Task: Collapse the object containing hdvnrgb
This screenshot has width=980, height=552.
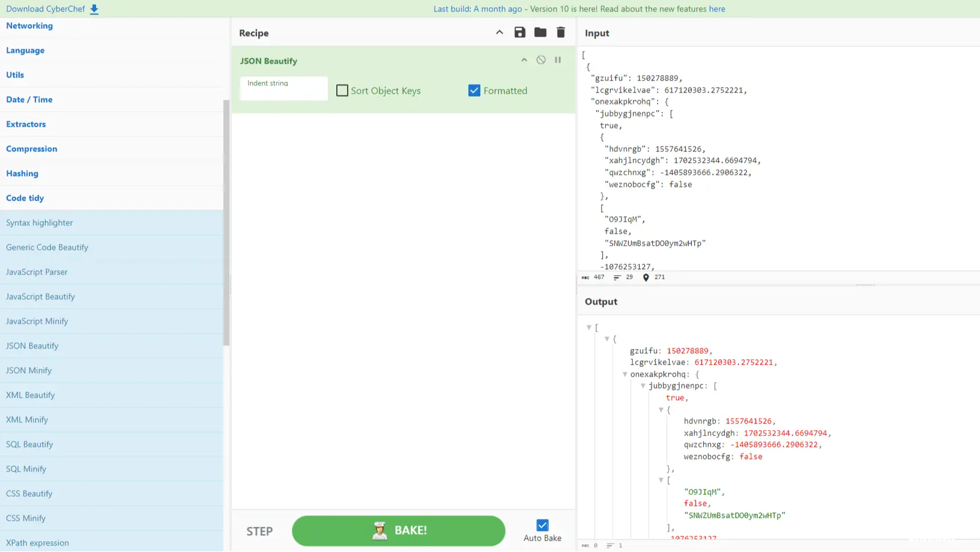Action: coord(661,410)
